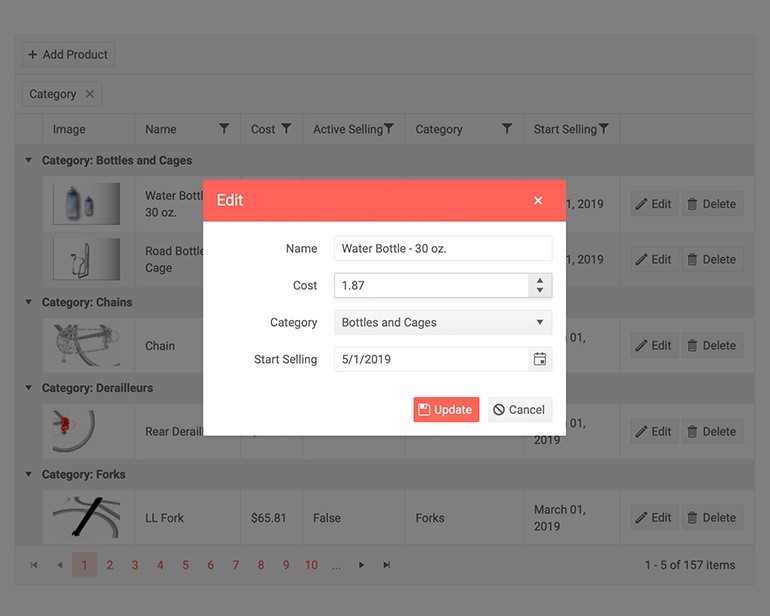Select page 10 in pager
The image size is (770, 616).
coord(311,565)
